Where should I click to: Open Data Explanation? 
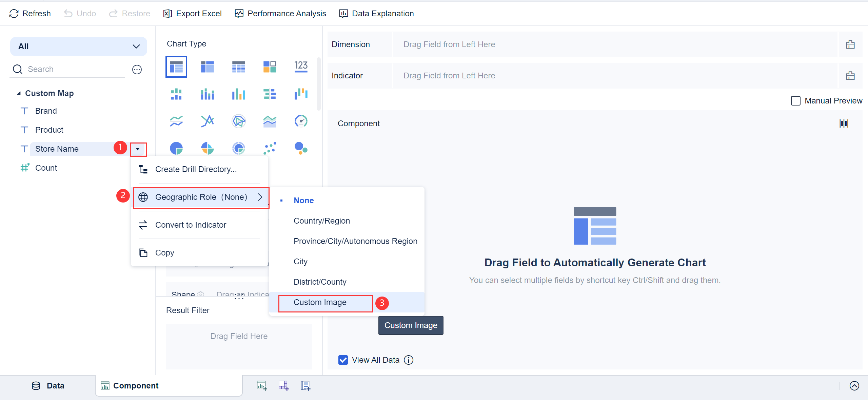(376, 14)
